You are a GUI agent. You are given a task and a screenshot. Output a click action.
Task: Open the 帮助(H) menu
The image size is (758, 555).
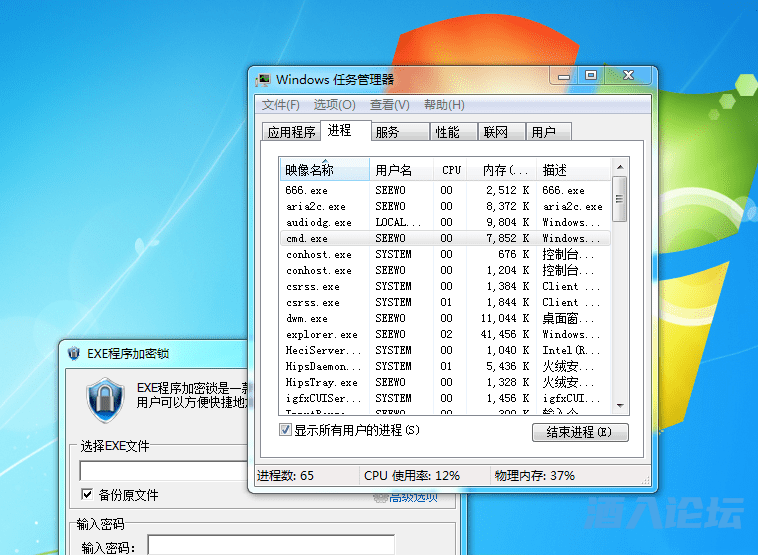[444, 105]
